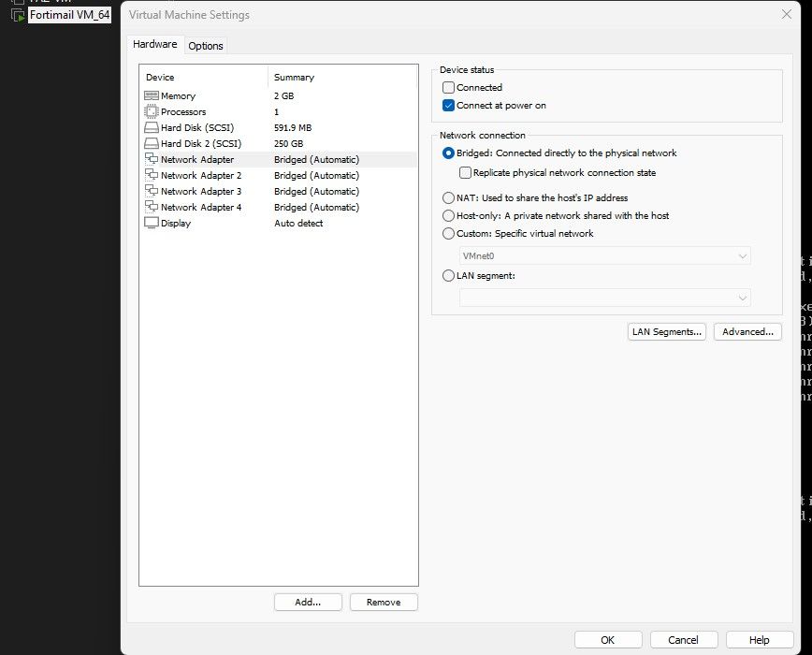Screen dimensions: 812x655
Task: Click Remove to delete selected device
Action: coord(384,603)
